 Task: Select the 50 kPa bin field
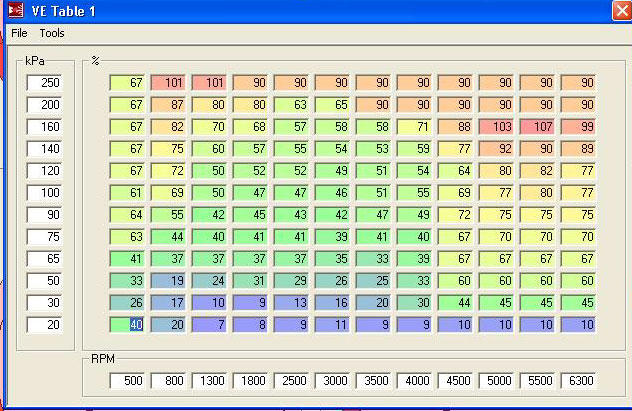pyautogui.click(x=45, y=281)
